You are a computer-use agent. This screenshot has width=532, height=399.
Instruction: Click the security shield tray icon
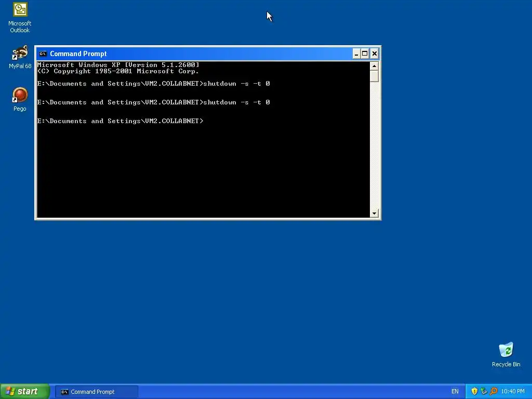coord(474,392)
